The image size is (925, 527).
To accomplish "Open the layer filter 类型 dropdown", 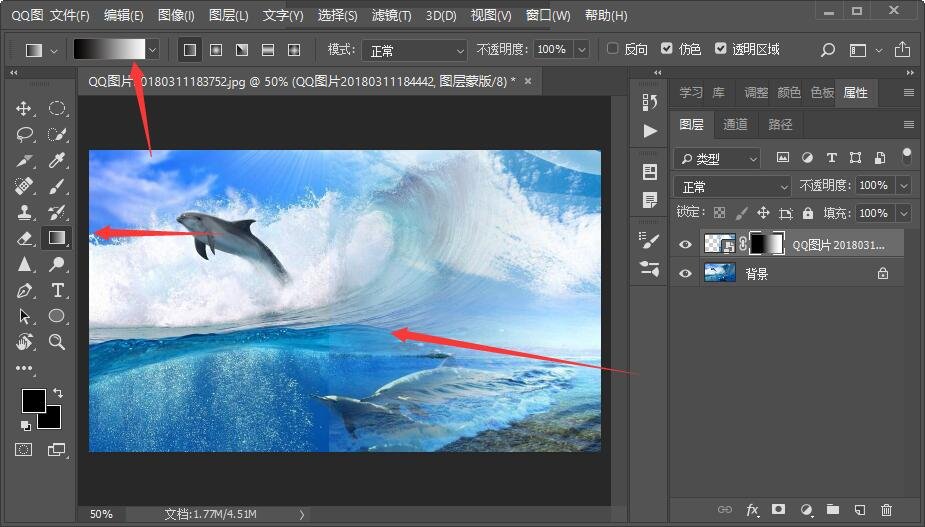I will click(x=717, y=158).
